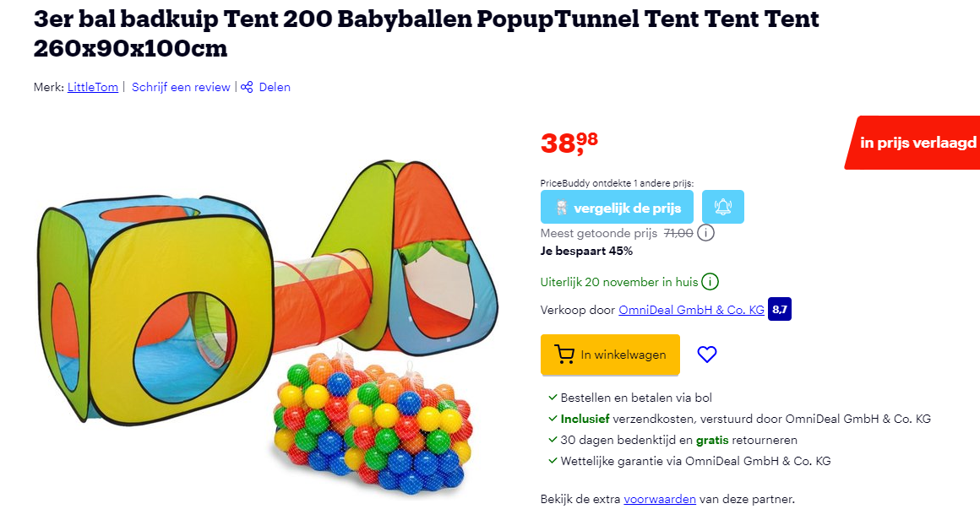Click the in prijs verlaagd banner
The height and width of the screenshot is (520, 980).
pos(918,142)
